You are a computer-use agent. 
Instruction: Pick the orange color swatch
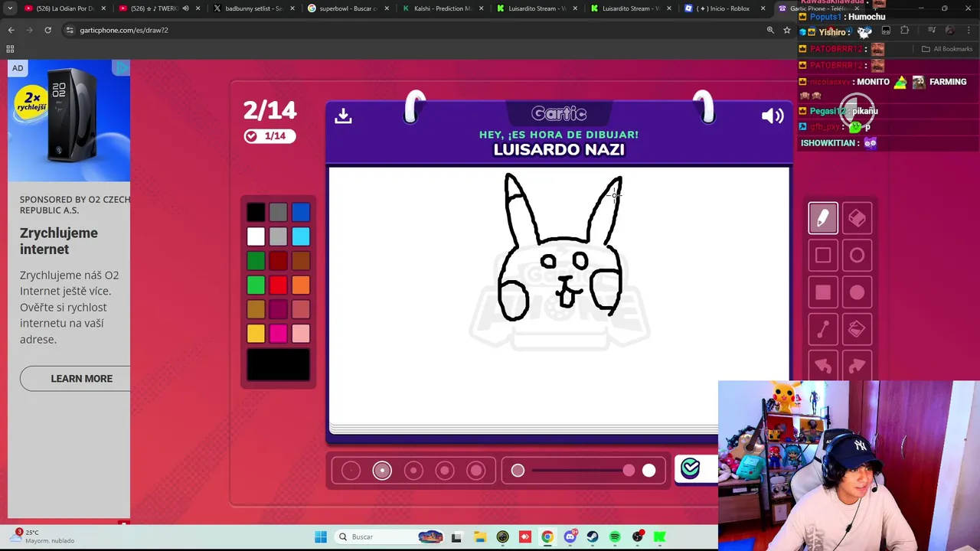(x=301, y=285)
